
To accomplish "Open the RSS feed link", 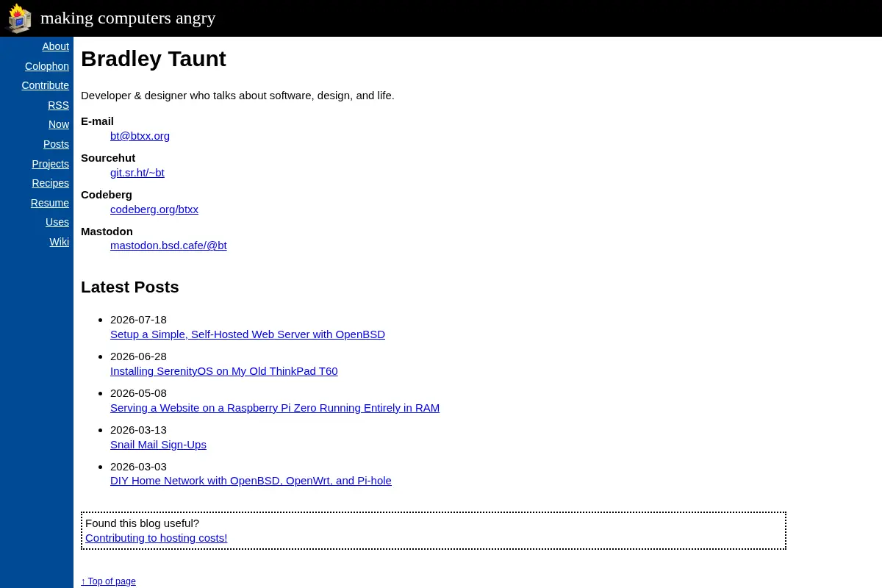I will (58, 105).
